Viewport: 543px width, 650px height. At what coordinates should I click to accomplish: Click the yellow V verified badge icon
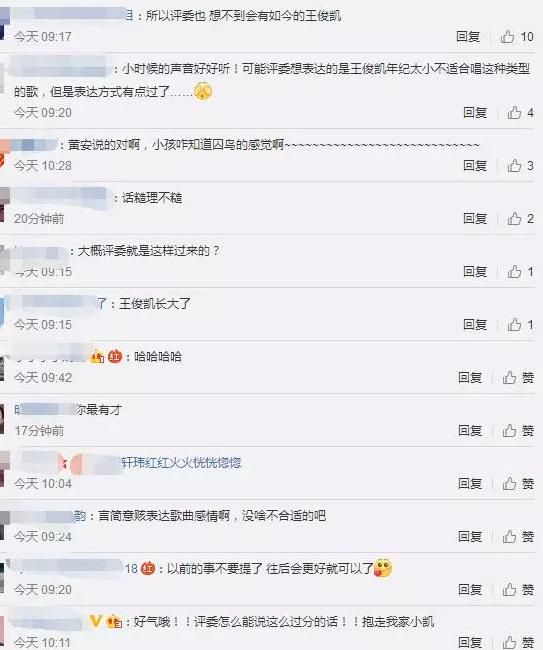click(x=95, y=621)
